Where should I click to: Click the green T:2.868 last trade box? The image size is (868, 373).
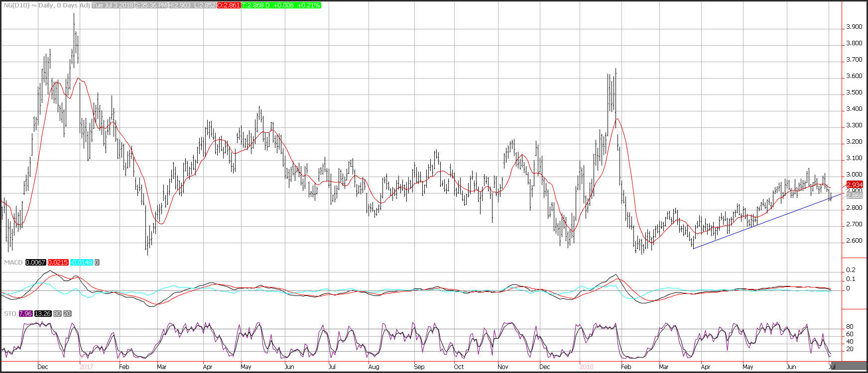(x=281, y=5)
